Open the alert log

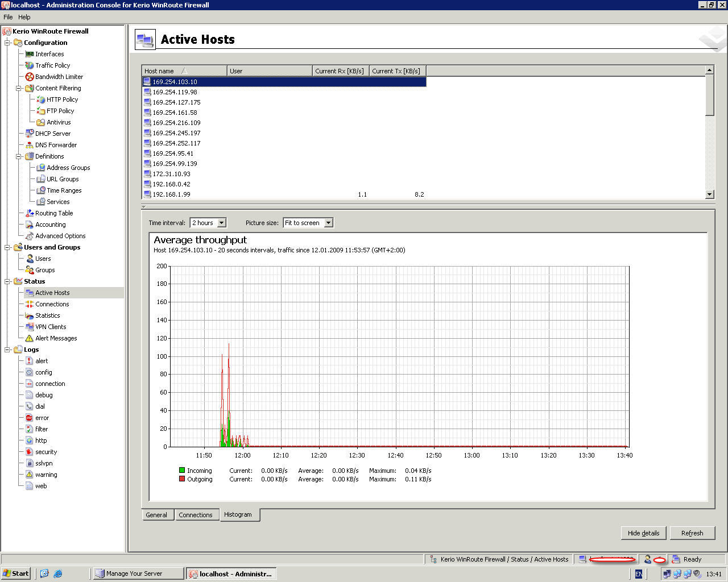coord(42,361)
